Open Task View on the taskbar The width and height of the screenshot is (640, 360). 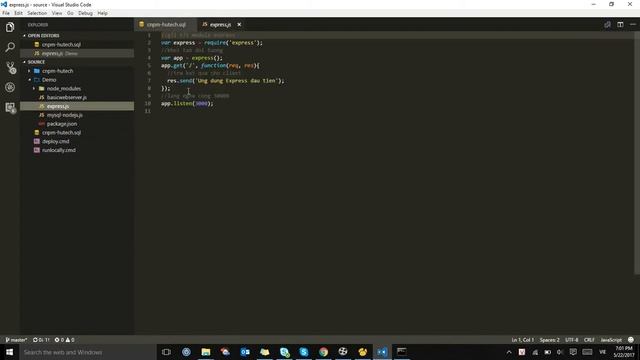pos(166,352)
